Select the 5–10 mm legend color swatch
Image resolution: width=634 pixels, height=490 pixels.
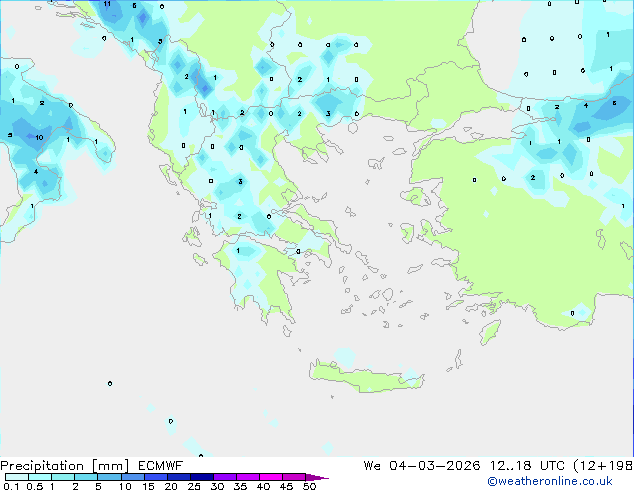(x=109, y=477)
